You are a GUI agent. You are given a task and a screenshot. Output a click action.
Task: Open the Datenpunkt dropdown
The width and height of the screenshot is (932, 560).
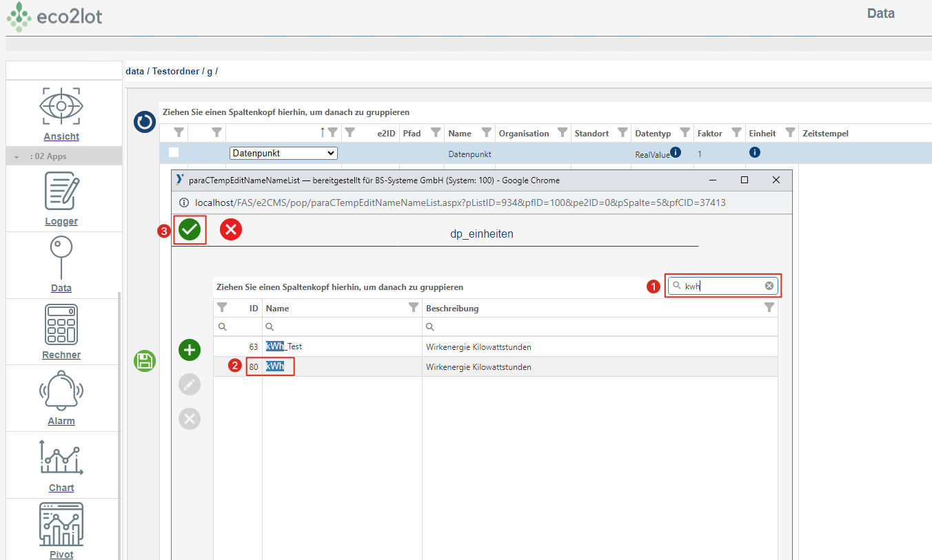click(283, 153)
